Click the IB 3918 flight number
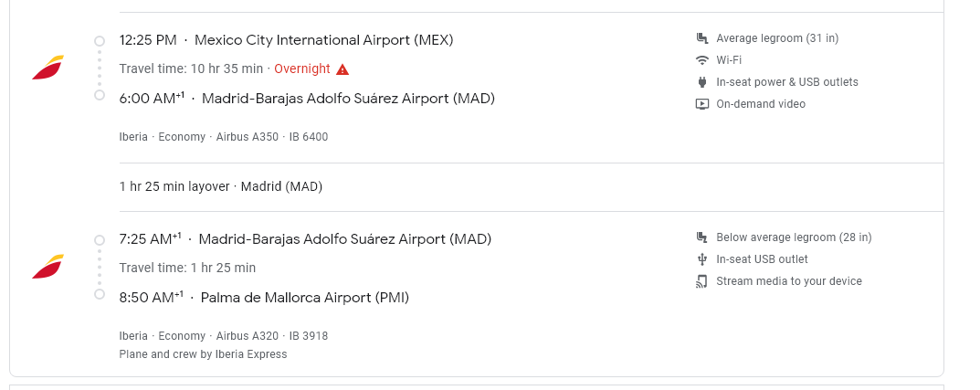Screen dimensions: 980x390 (308, 336)
